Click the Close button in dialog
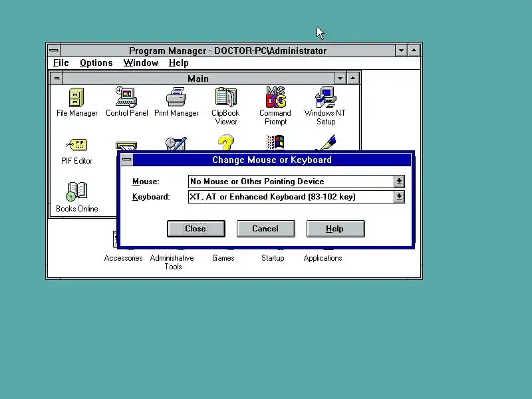The width and height of the screenshot is (532, 399). tap(196, 229)
